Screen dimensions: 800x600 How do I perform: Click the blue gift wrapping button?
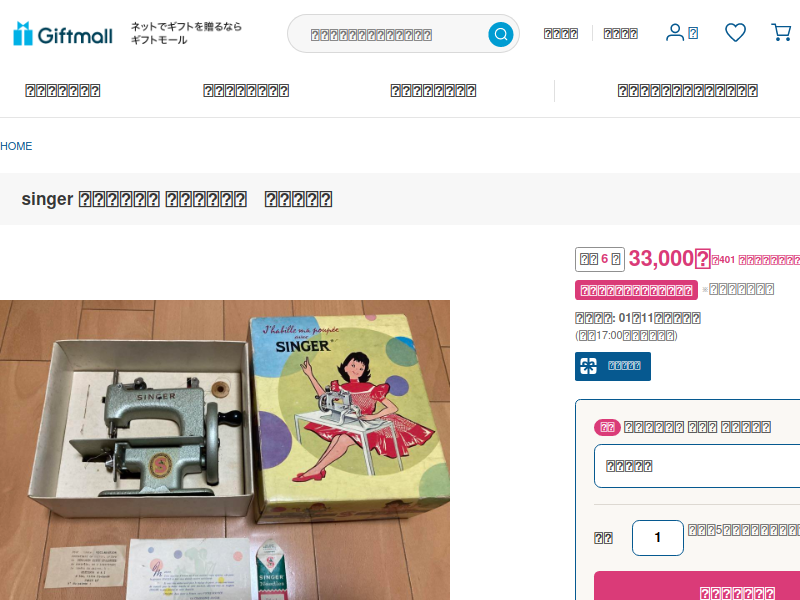point(613,366)
